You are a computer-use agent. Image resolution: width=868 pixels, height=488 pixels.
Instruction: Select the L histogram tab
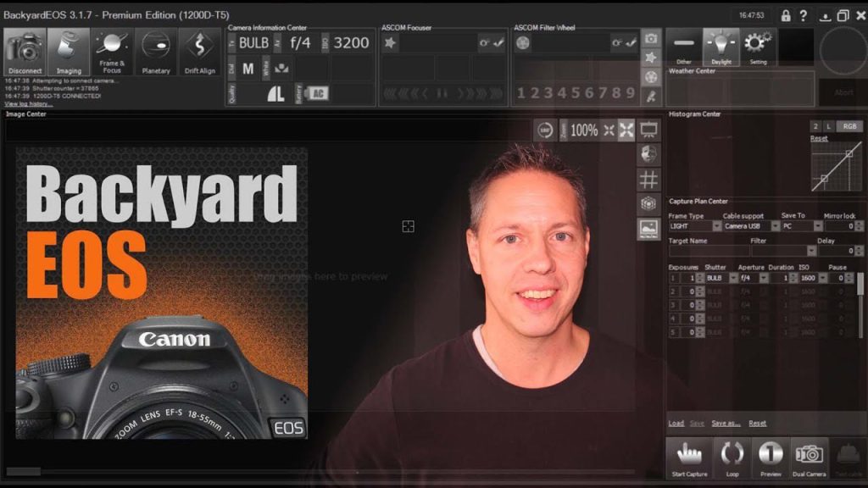[828, 126]
